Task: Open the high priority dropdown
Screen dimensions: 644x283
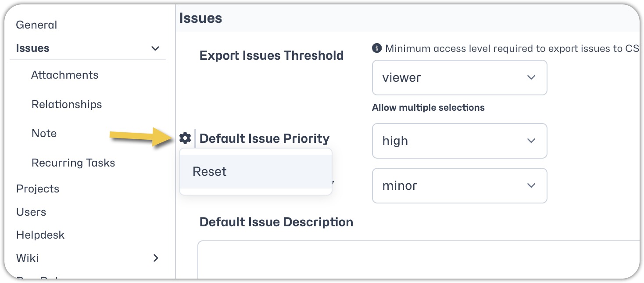Action: (459, 141)
